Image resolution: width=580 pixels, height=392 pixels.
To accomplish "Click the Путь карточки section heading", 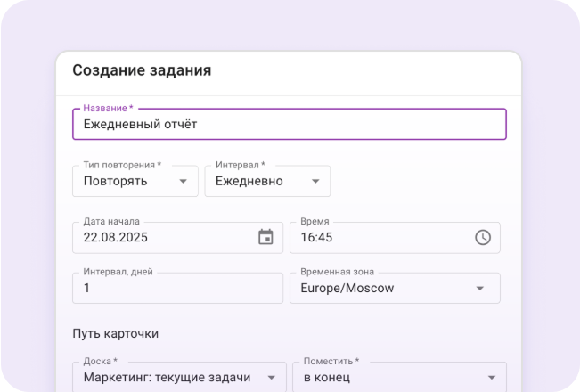I will click(x=115, y=334).
